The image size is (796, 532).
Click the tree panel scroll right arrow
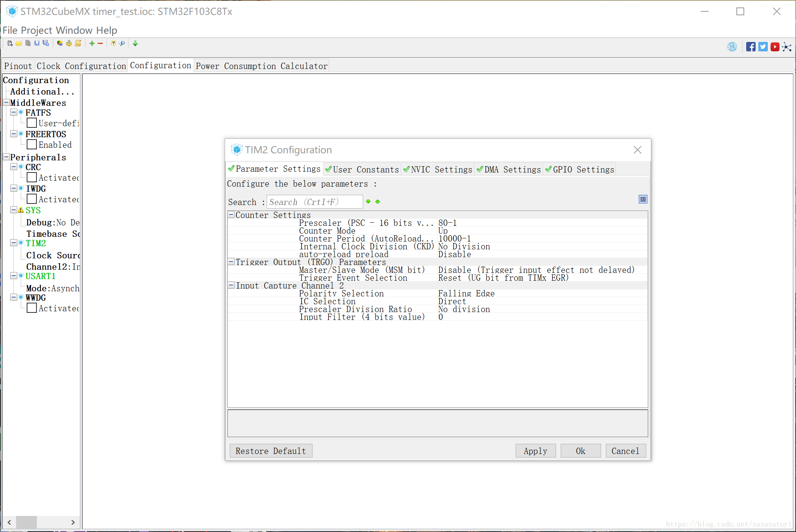click(73, 522)
